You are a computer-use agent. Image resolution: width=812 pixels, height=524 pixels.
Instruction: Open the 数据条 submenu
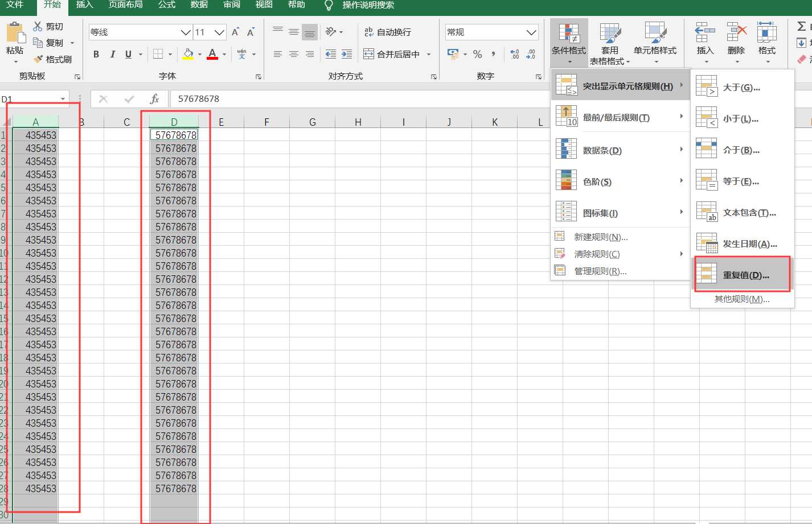click(x=620, y=150)
